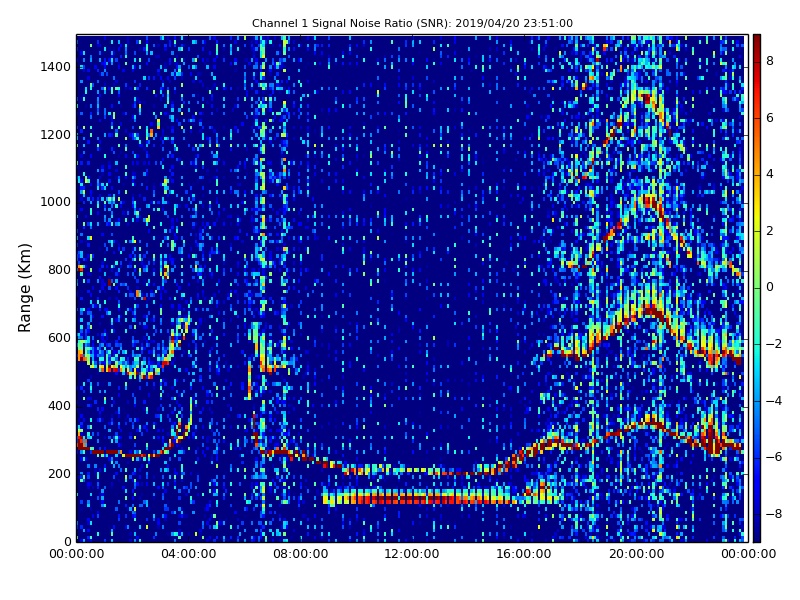Click the x-axis time label 20:00:00
Viewport: 800px width, 600px height.
636,554
